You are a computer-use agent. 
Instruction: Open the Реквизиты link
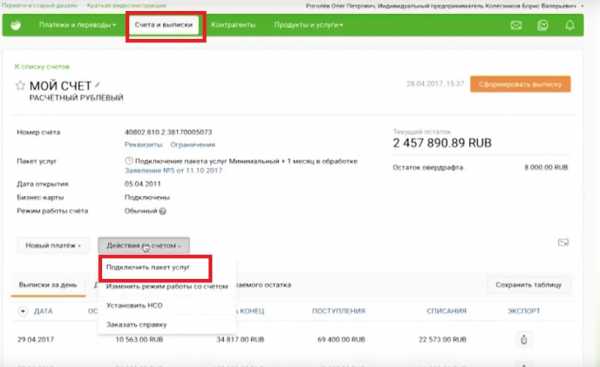143,145
